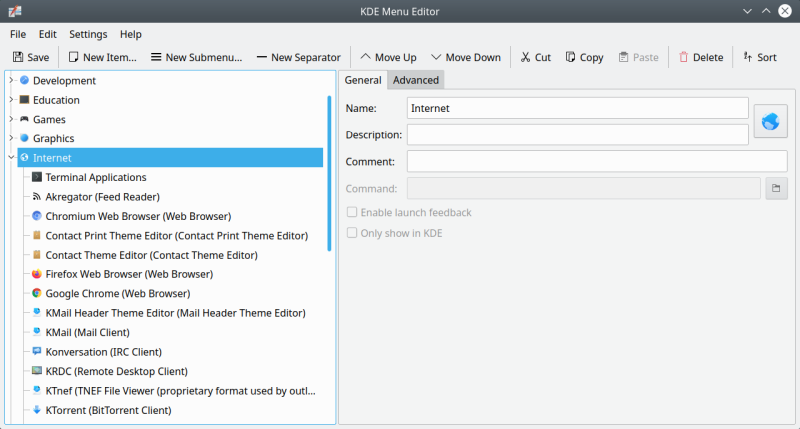Viewport: 800px width, 429px height.
Task: Click the Sort toolbar icon
Action: click(747, 57)
